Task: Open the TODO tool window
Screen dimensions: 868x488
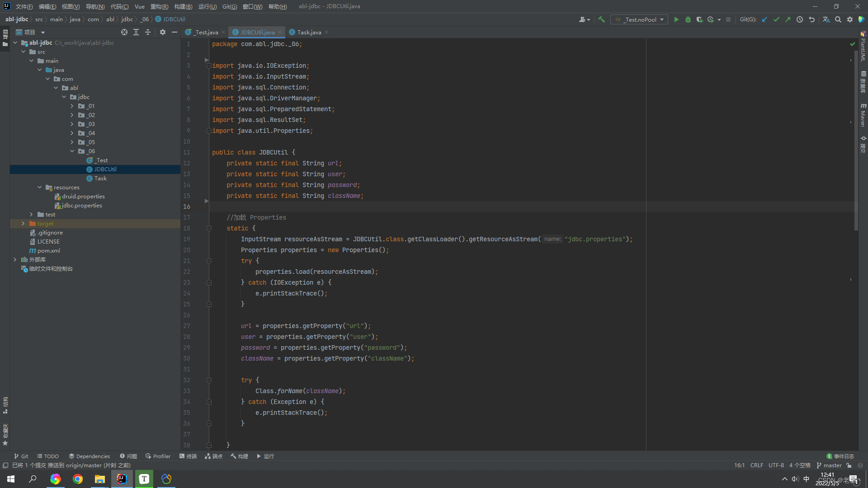Action: click(48, 456)
